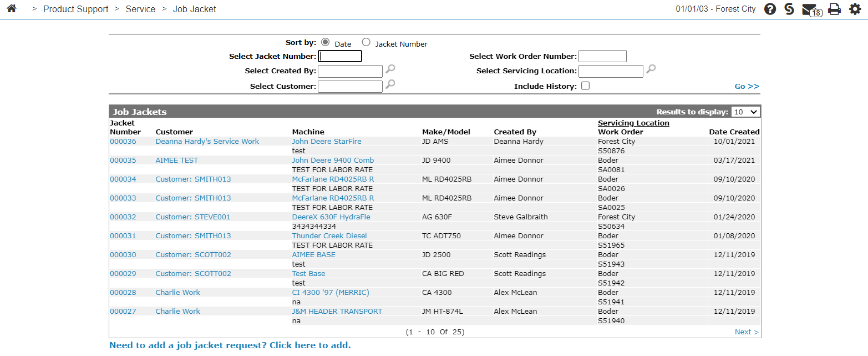868x356 pixels.
Task: Open job jacket 000028
Action: [x=123, y=293]
